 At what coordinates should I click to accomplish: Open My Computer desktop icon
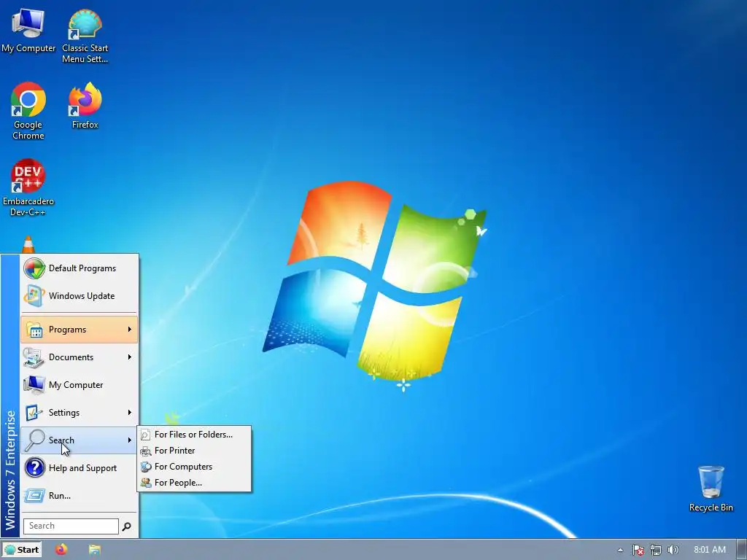(28, 31)
